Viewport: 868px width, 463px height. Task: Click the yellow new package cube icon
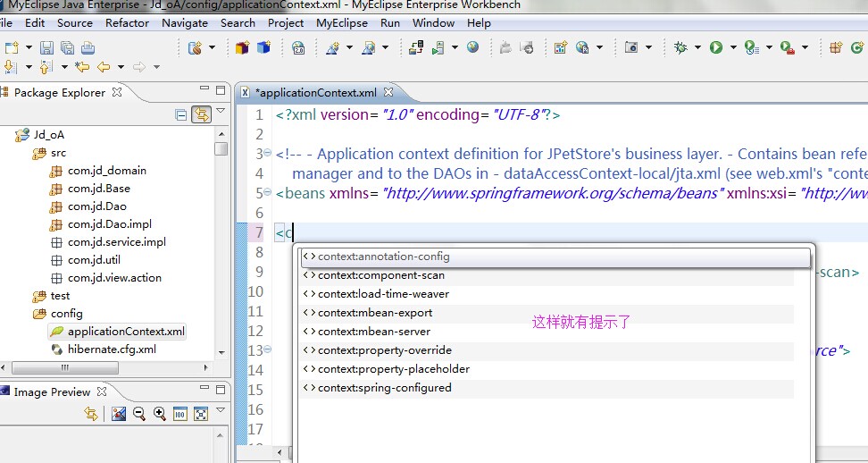click(243, 47)
